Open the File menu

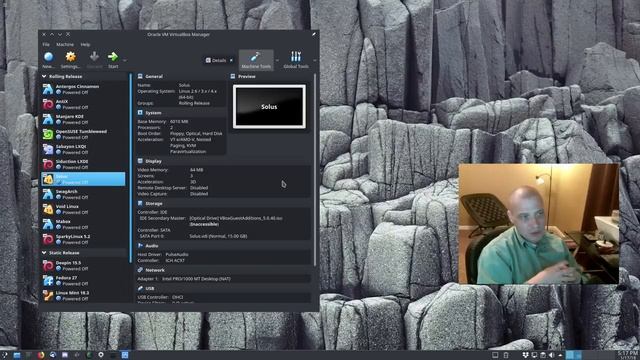[46, 44]
